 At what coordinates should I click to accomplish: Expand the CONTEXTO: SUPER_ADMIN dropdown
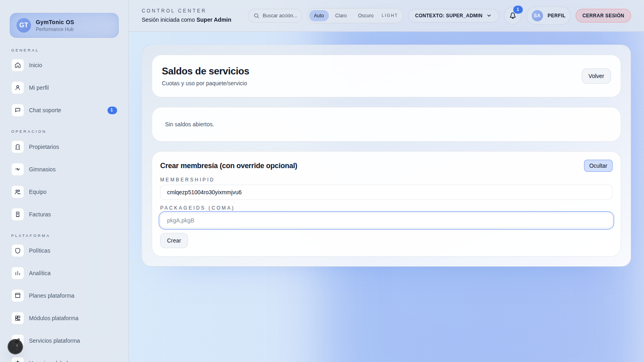(x=453, y=16)
